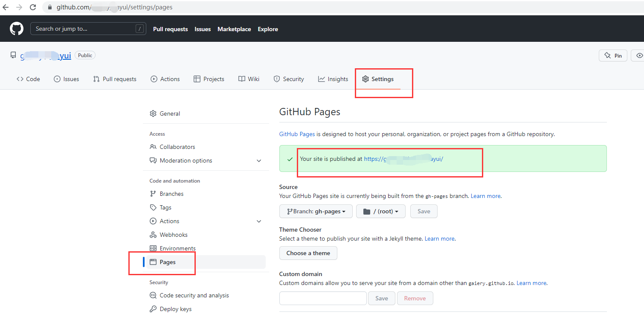Image resolution: width=644 pixels, height=317 pixels.
Task: Click the browser back arrow
Action: (6, 7)
